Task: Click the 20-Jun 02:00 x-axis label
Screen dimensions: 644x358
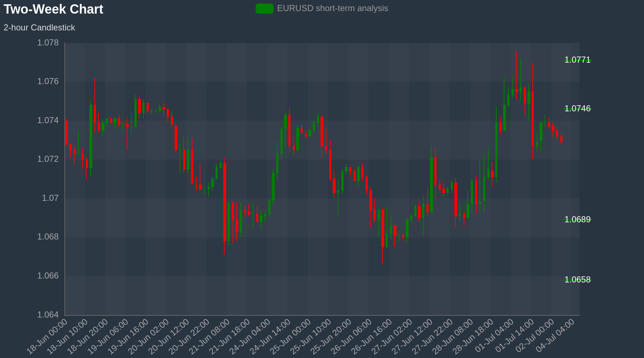Action: (148, 337)
